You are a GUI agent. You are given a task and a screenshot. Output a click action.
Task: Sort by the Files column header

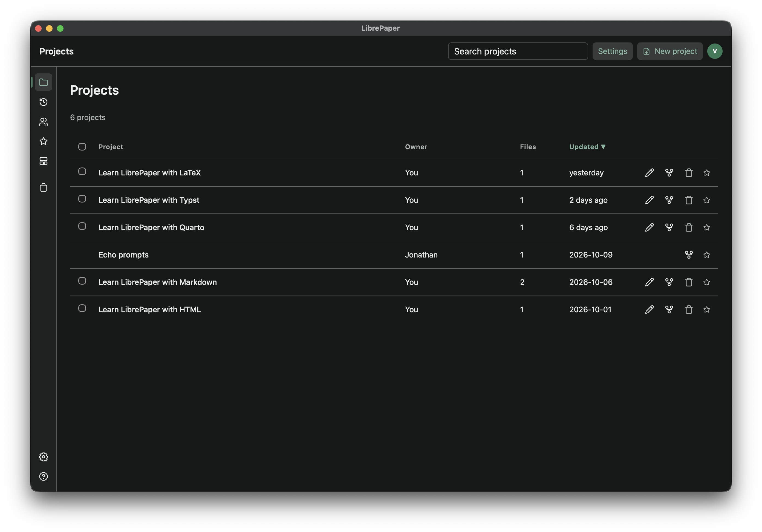[528, 147]
